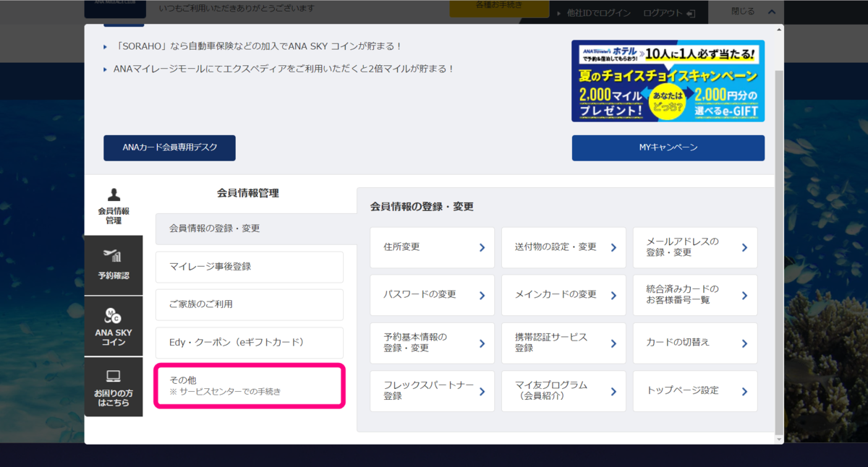Click chevron arrow on フレックスパートナー登録
Viewport: 868px width, 467px height.
(482, 392)
